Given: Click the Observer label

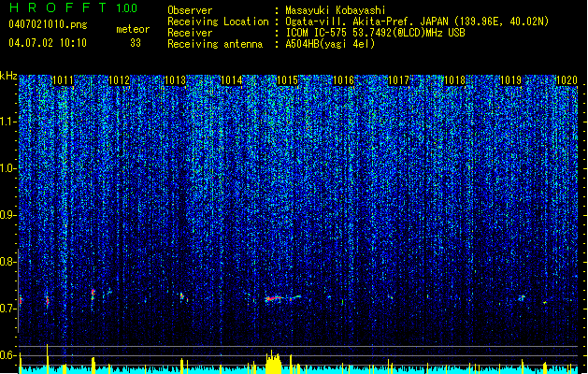Looking at the screenshot, I should point(190,10).
